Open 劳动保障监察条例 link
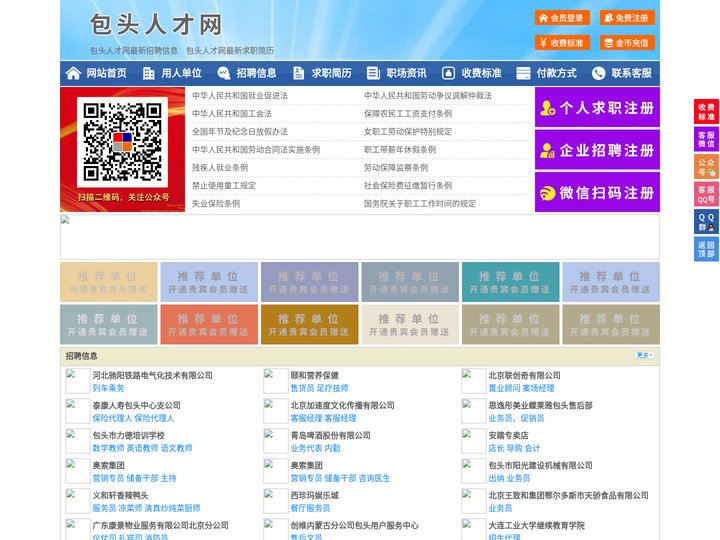 [x=396, y=168]
